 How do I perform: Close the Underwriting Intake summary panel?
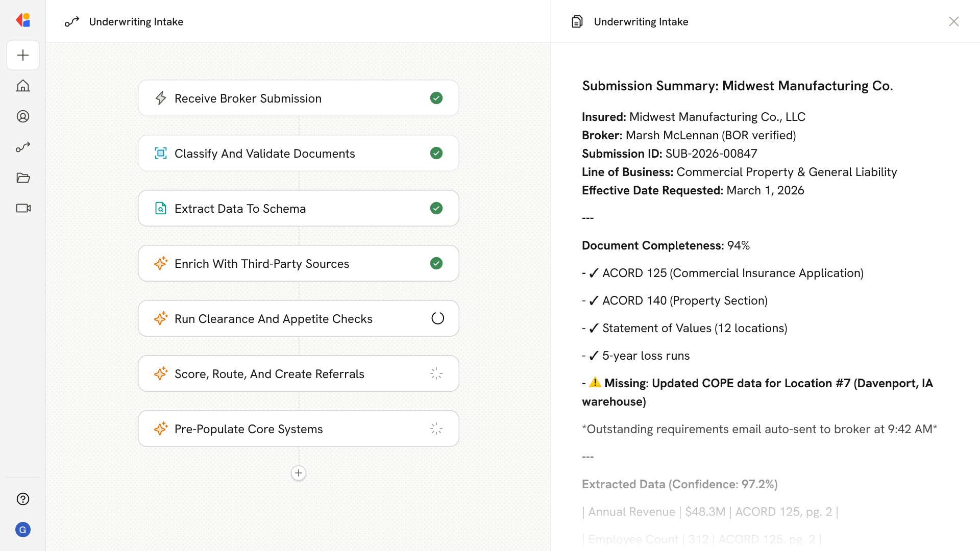pyautogui.click(x=953, y=21)
